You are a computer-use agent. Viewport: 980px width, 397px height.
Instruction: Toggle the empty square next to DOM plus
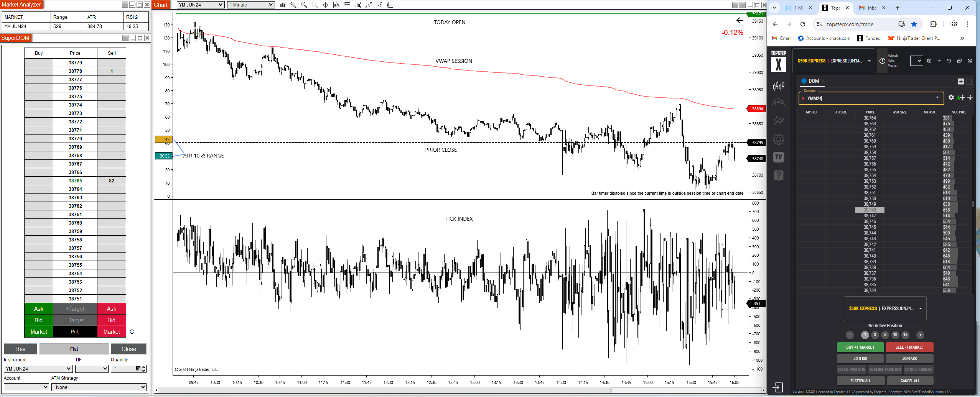[969, 81]
